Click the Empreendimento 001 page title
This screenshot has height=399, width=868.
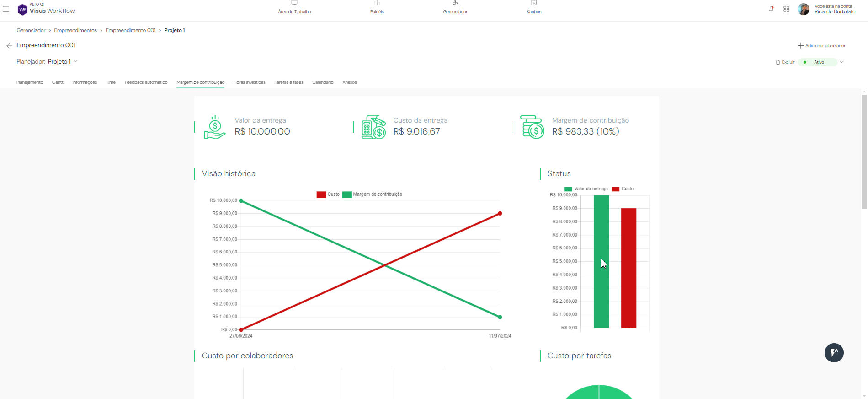[46, 45]
